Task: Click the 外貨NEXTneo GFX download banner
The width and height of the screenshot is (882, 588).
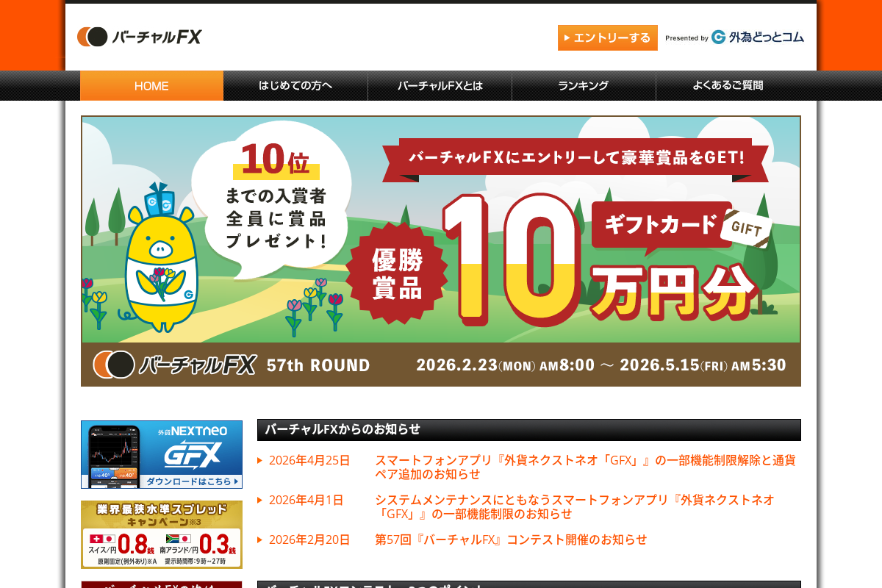Action: click(x=162, y=454)
